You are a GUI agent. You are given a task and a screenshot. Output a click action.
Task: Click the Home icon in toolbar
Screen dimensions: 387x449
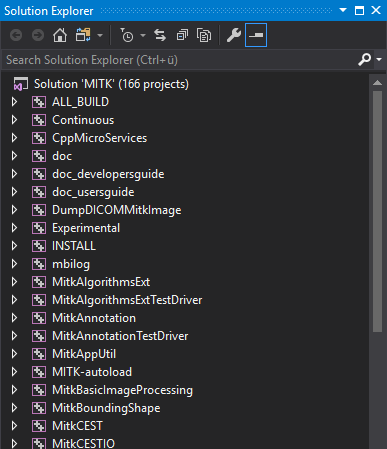pyautogui.click(x=60, y=35)
